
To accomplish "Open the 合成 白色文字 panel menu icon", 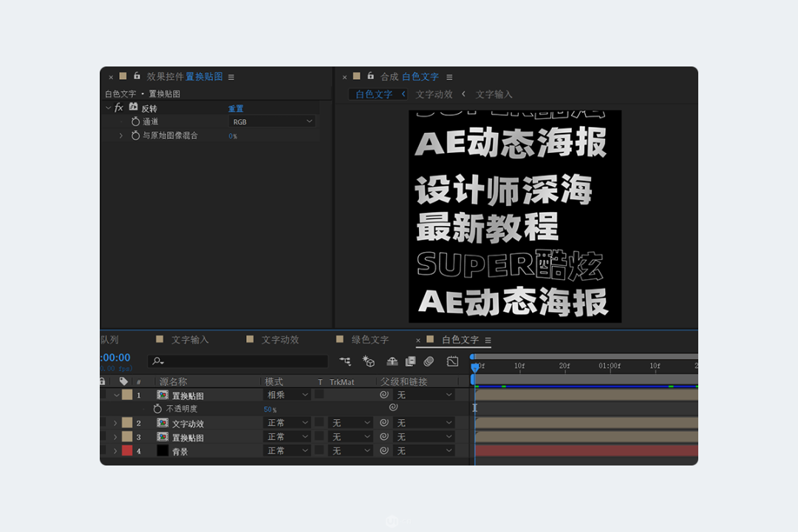I will click(449, 77).
